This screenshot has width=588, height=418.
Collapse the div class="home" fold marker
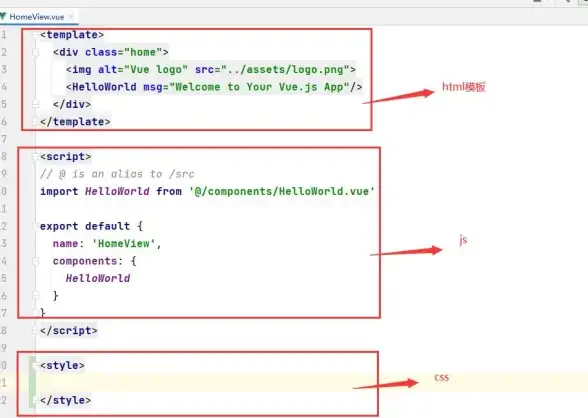pyautogui.click(x=36, y=52)
